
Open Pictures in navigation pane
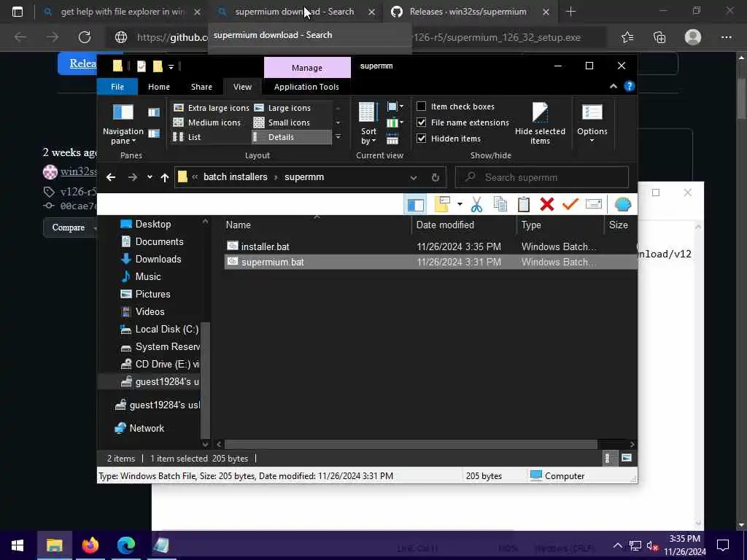pos(152,295)
